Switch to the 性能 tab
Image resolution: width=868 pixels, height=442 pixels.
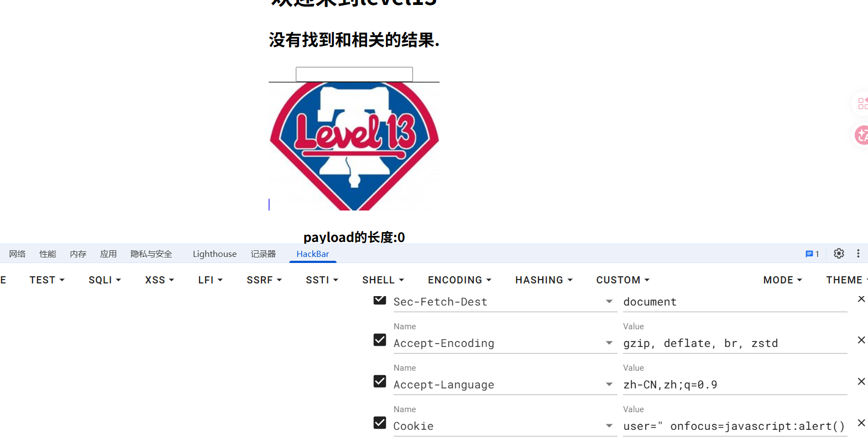coord(48,254)
